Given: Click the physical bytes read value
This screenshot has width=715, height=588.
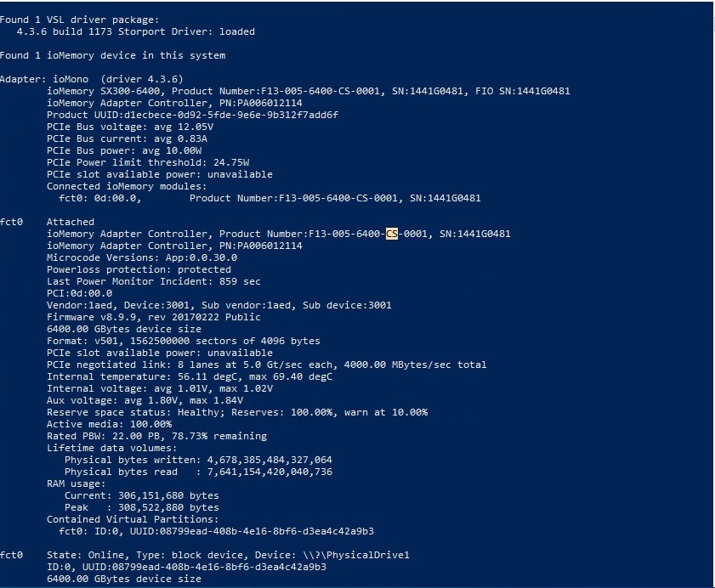Looking at the screenshot, I should point(258,472).
